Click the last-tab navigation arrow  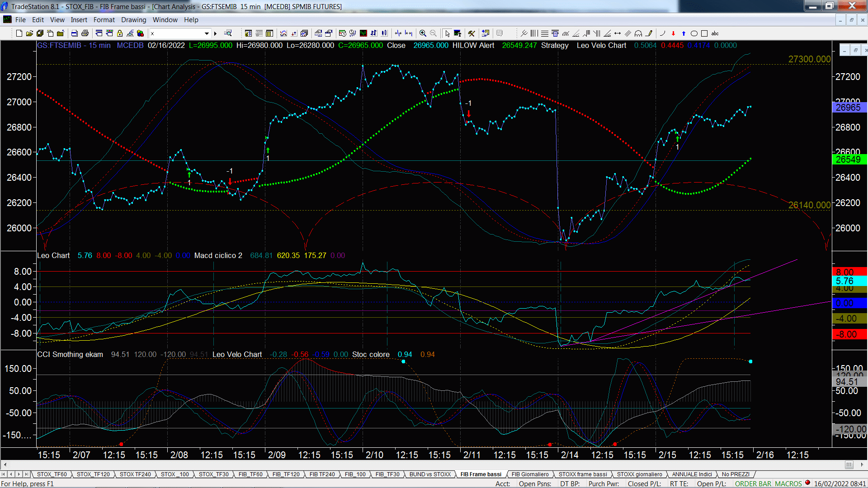(x=26, y=474)
